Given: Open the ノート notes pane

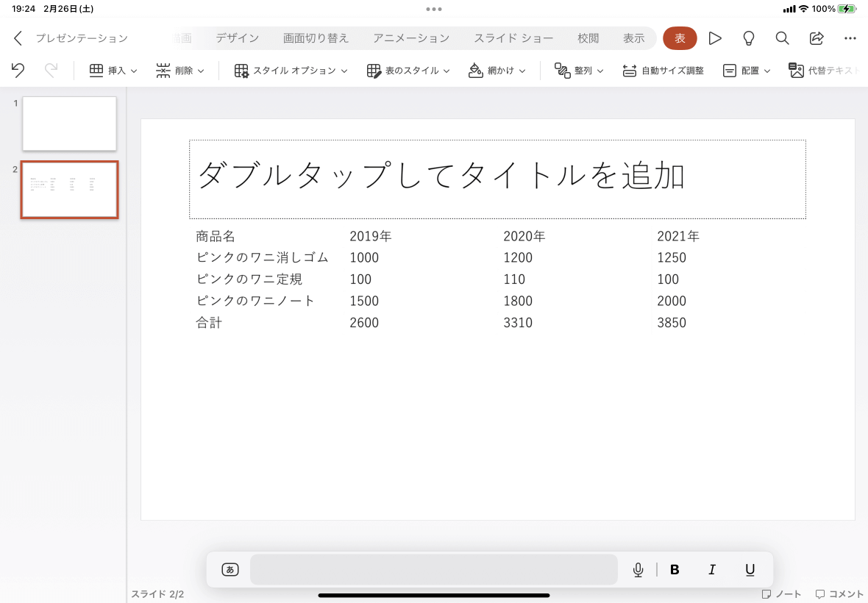Looking at the screenshot, I should click(x=782, y=593).
